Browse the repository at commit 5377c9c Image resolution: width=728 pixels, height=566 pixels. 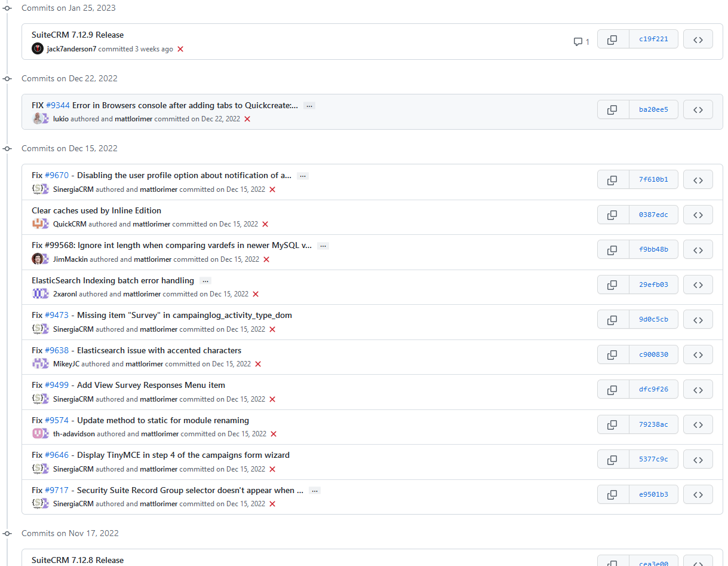pyautogui.click(x=698, y=460)
